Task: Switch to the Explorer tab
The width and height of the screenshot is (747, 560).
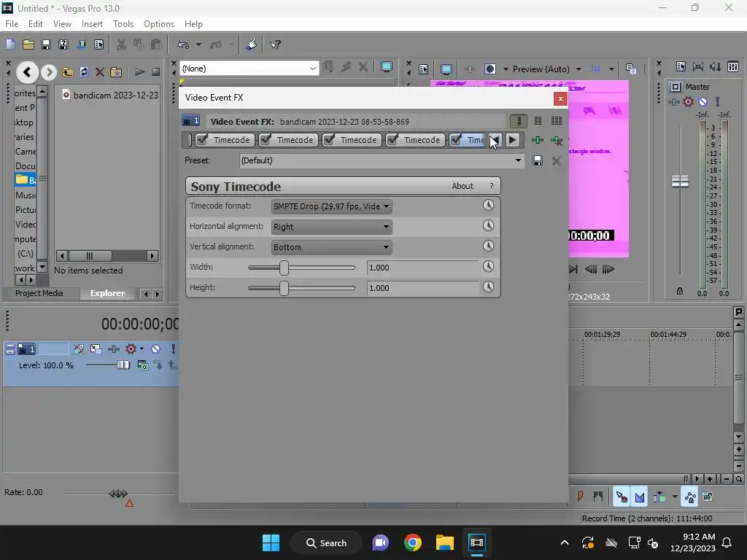Action: (x=108, y=293)
